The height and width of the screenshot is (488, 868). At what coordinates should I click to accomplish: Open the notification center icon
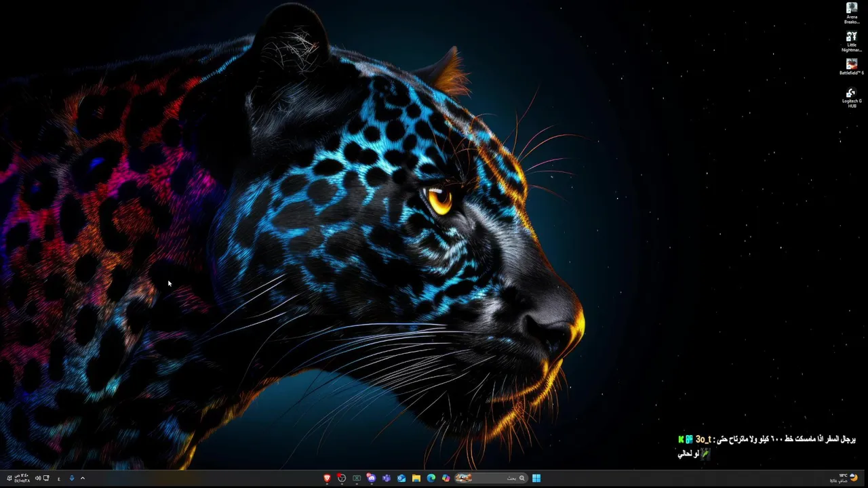(x=9, y=478)
